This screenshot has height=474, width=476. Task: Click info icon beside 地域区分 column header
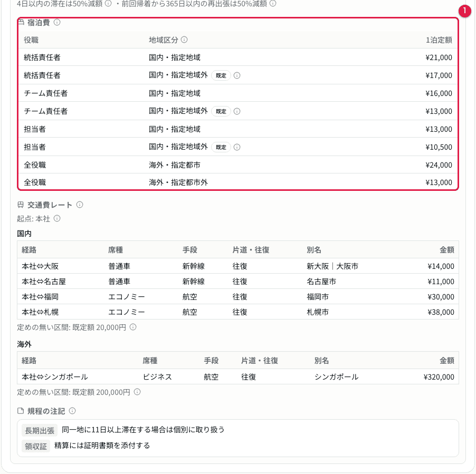pyautogui.click(x=184, y=40)
